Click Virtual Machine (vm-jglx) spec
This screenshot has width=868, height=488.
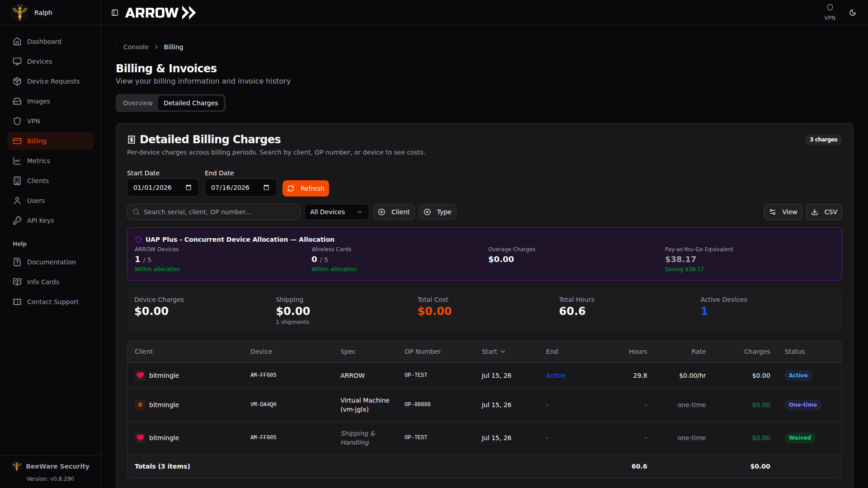click(x=365, y=405)
